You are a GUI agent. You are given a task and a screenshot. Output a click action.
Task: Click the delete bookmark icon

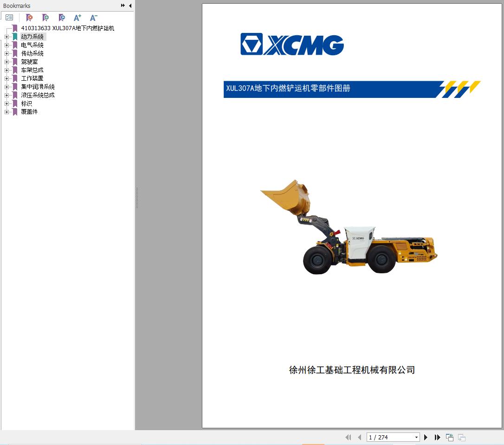click(29, 18)
